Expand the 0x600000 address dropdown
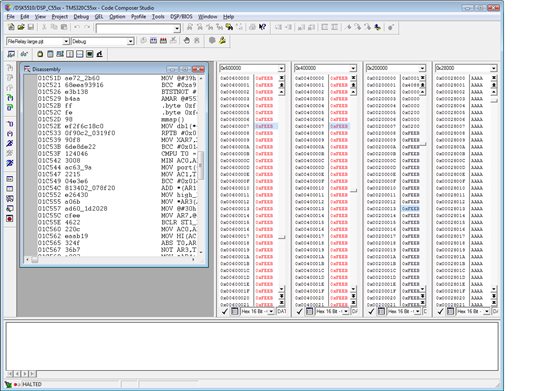 [x=281, y=68]
